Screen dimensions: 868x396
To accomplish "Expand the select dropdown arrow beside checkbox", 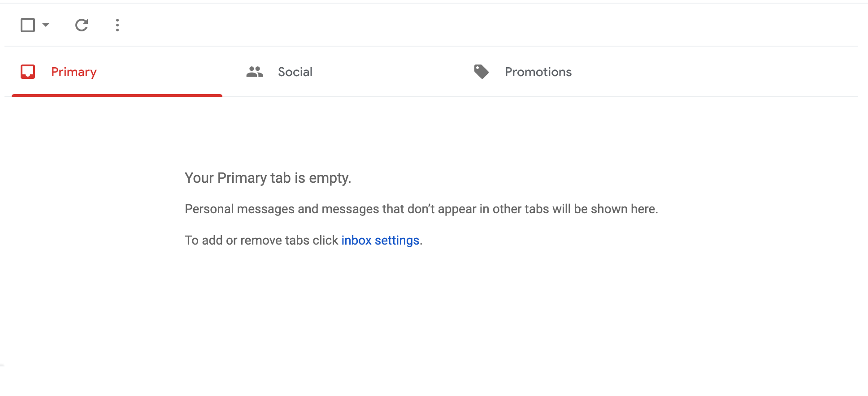I will tap(46, 25).
